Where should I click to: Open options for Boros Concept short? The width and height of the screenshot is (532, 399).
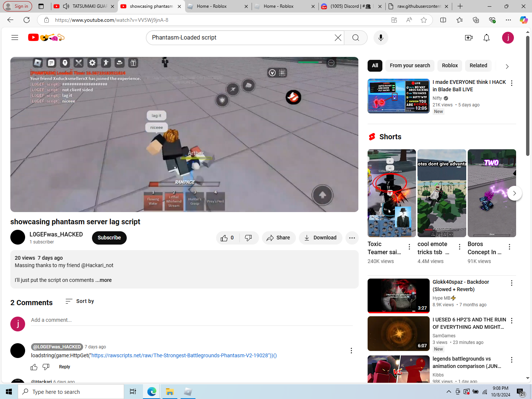point(509,247)
